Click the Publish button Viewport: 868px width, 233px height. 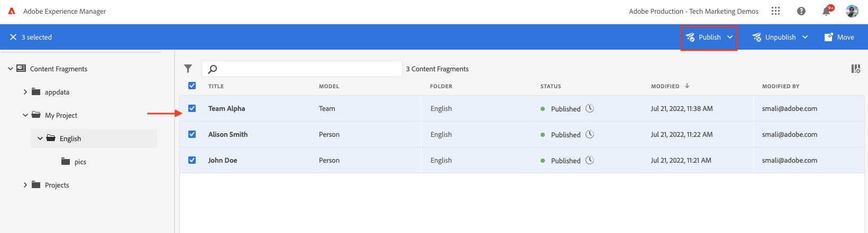click(703, 37)
